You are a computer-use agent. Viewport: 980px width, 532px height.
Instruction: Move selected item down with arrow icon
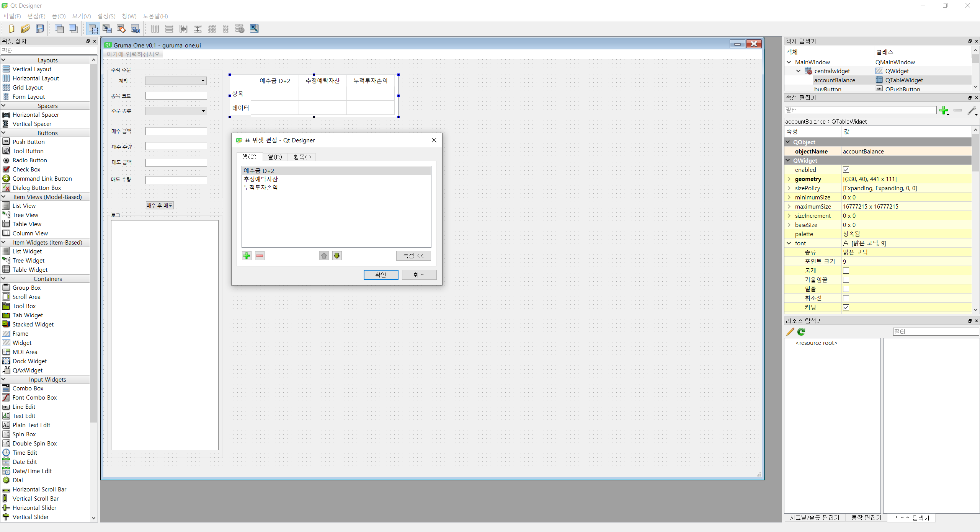tap(337, 256)
